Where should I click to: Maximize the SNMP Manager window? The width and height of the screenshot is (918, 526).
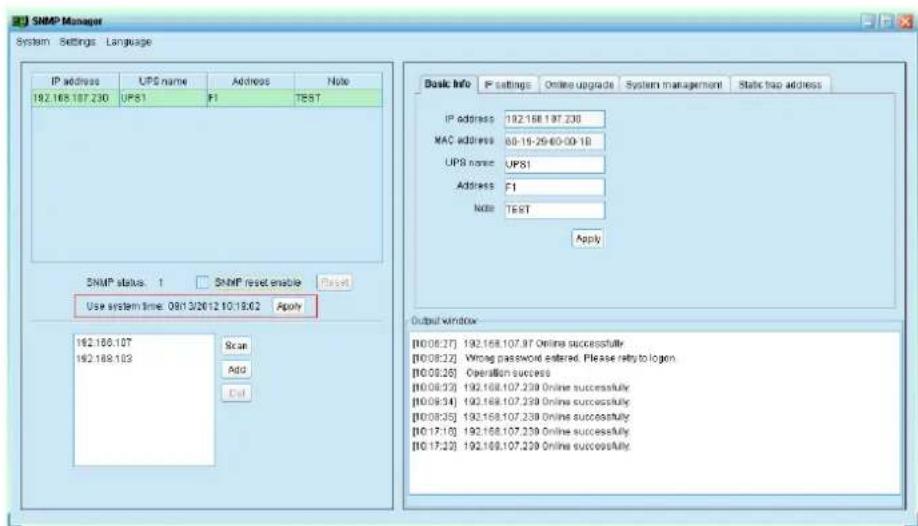pyautogui.click(x=886, y=22)
